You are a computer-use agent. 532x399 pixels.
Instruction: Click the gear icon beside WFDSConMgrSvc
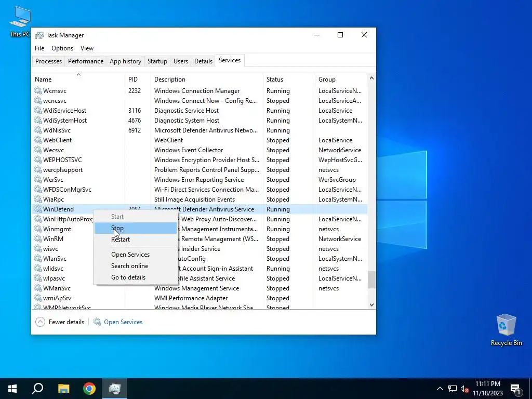38,189
